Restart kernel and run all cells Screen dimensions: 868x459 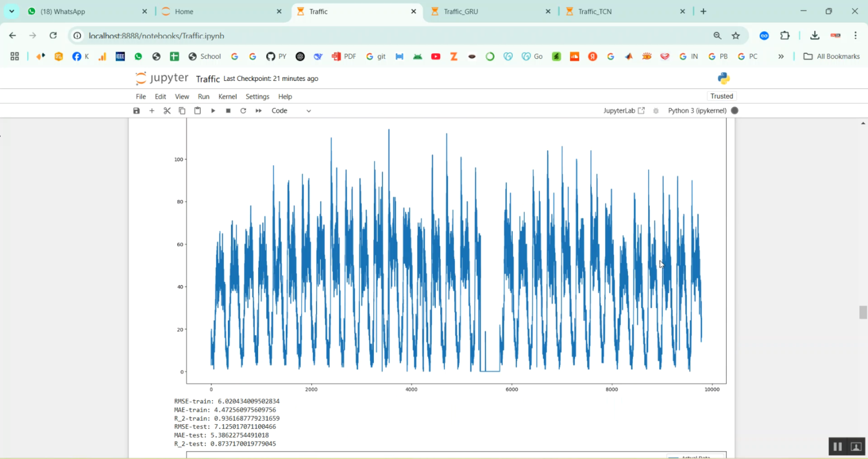pos(259,110)
